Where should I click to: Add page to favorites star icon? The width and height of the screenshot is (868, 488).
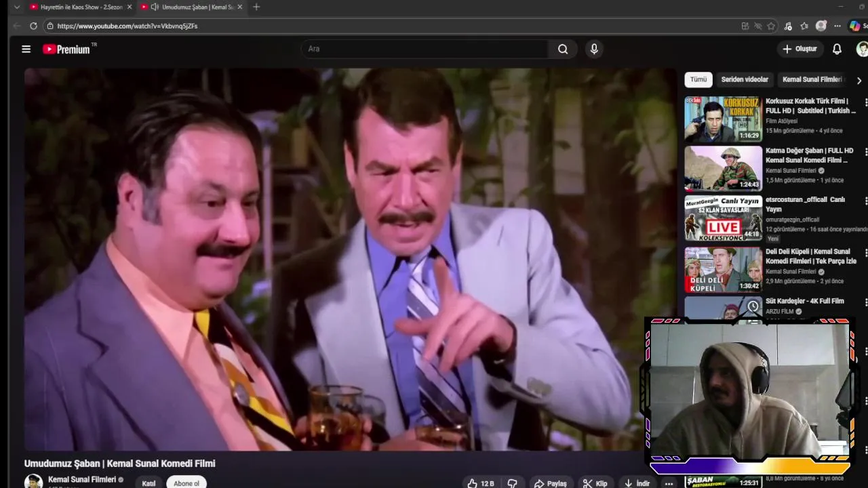pyautogui.click(x=771, y=26)
